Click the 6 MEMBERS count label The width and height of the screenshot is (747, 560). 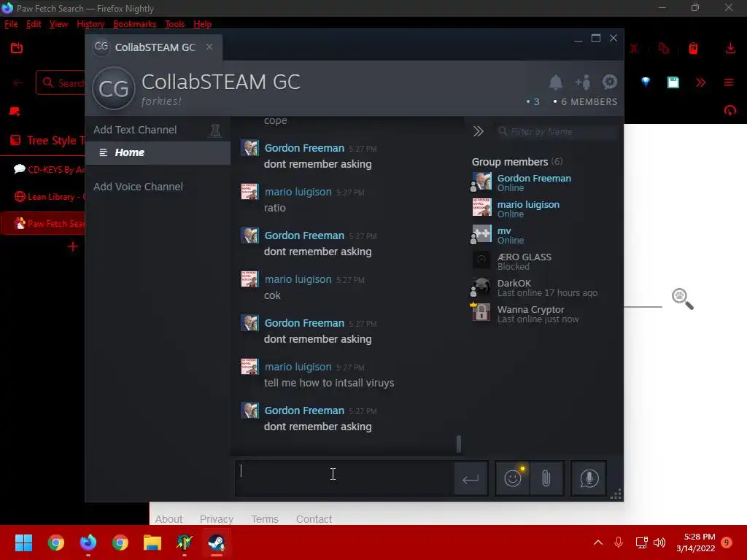point(585,101)
